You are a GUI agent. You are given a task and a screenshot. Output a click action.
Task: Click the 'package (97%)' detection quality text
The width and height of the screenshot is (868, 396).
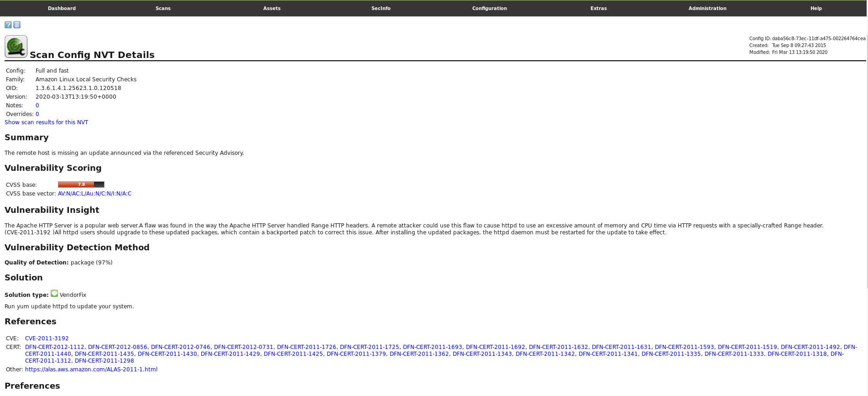91,263
